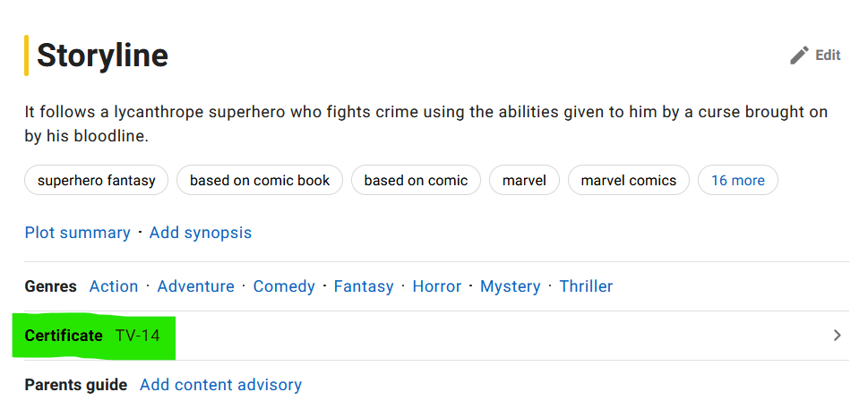Select the 'superhero fantasy' keyword chip
Screen dimensions: 868x409
tap(97, 181)
